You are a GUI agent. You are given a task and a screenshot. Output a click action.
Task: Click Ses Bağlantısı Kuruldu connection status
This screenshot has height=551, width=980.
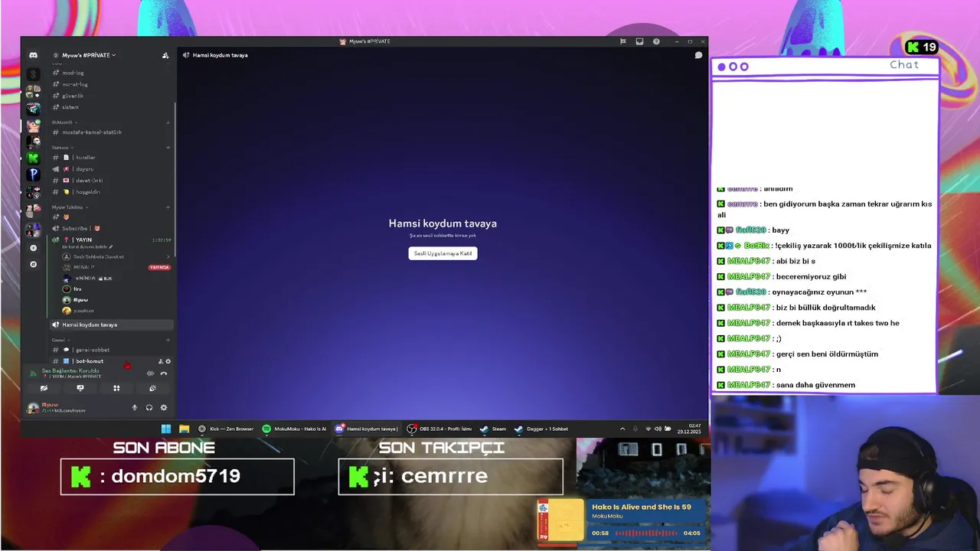pos(70,371)
